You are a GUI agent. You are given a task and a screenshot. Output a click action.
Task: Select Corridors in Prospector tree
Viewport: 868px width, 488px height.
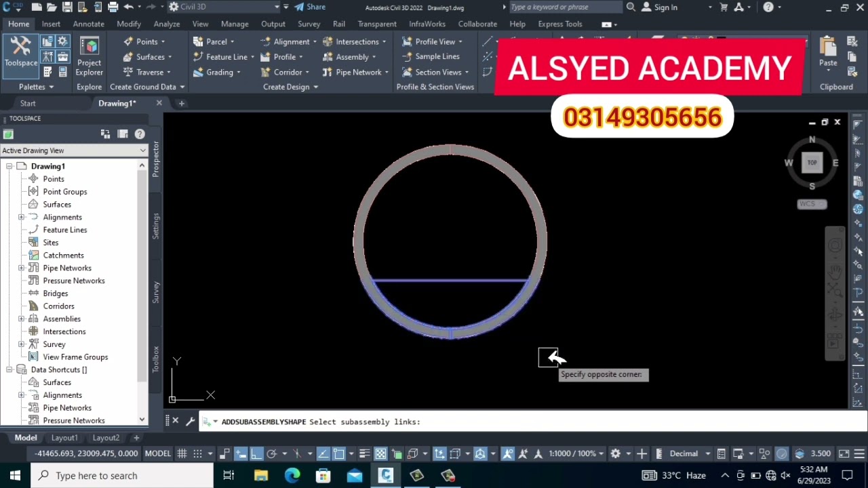tap(58, 306)
